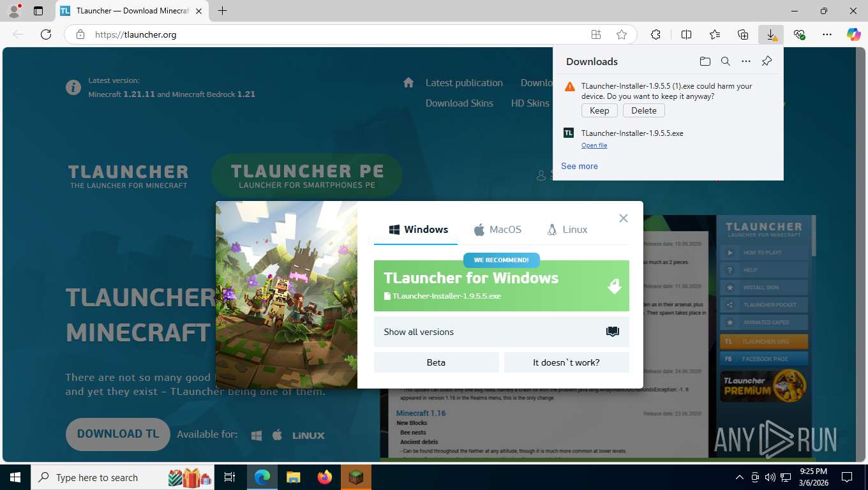Click the LINUX label beside Available for

308,435
